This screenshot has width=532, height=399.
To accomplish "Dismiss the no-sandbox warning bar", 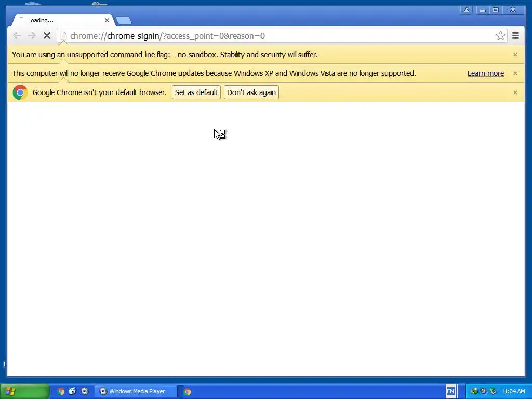I will coord(515,55).
